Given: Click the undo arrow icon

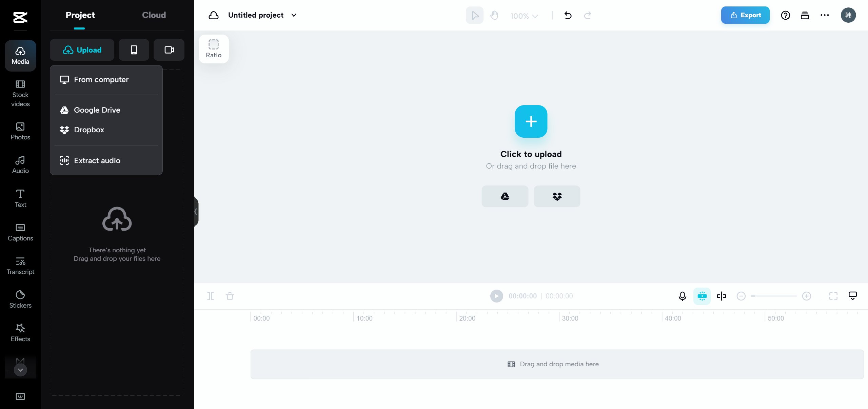Looking at the screenshot, I should [568, 15].
